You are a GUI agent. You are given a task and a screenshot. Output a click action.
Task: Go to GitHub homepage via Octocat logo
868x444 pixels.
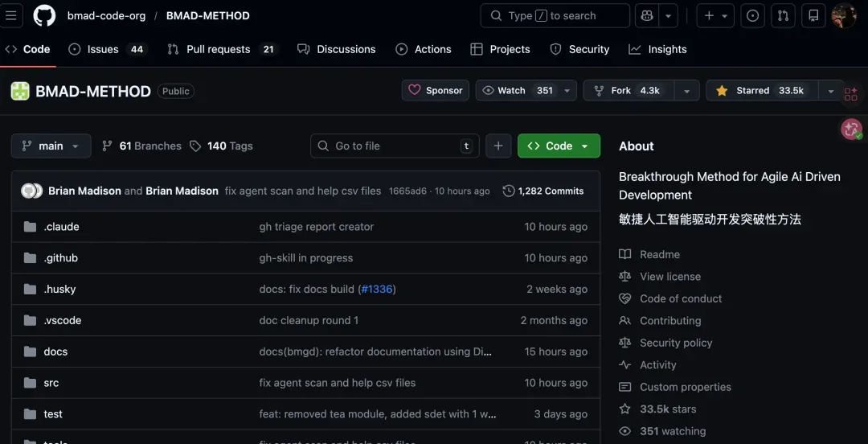[44, 15]
